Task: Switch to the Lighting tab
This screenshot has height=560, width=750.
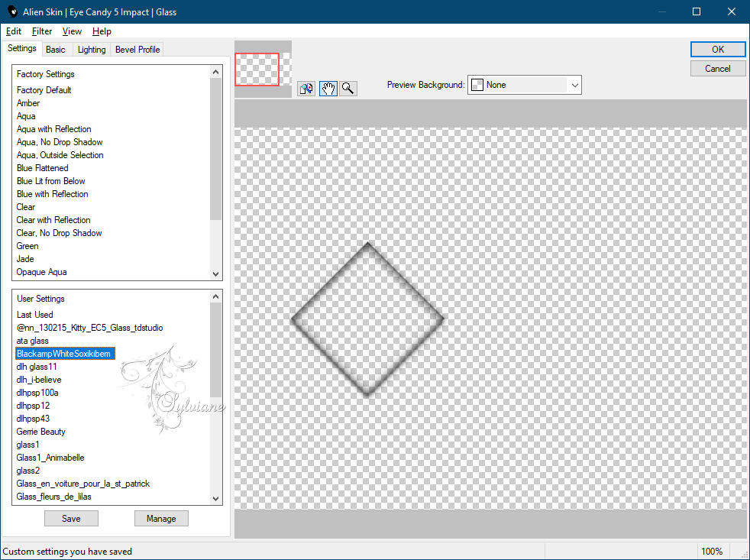Action: coord(92,50)
